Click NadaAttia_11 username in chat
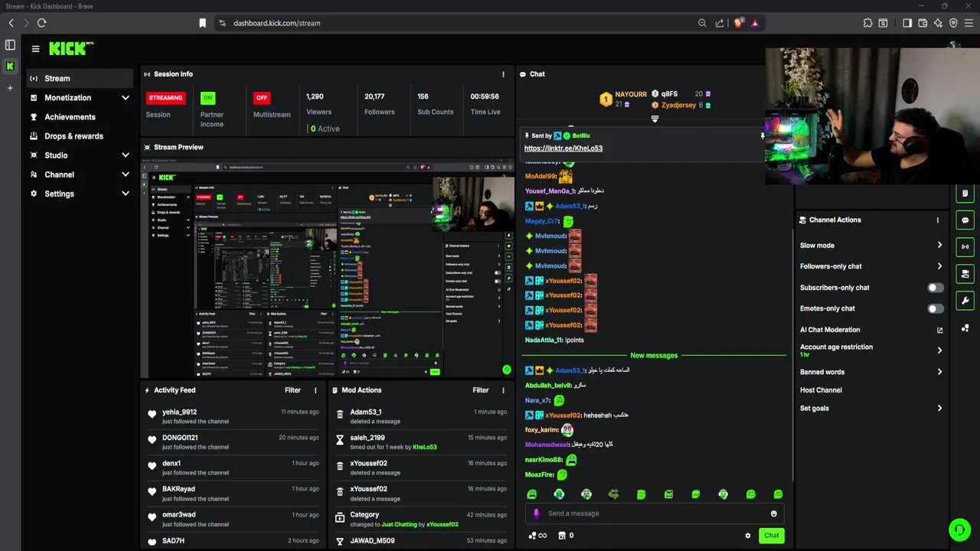 544,341
